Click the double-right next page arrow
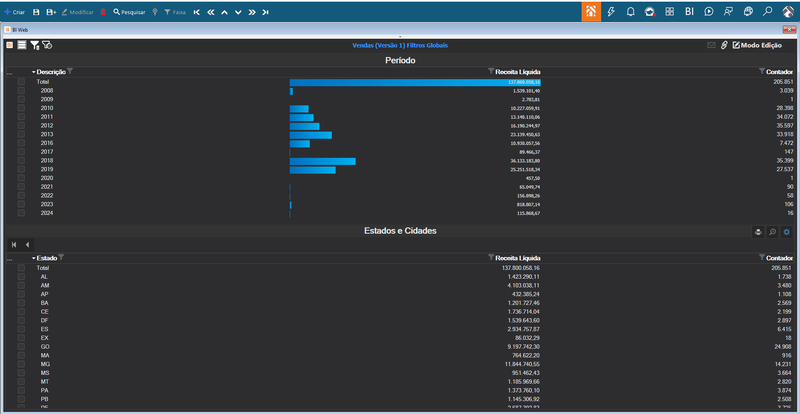Image resolution: width=800 pixels, height=414 pixels. click(x=252, y=12)
